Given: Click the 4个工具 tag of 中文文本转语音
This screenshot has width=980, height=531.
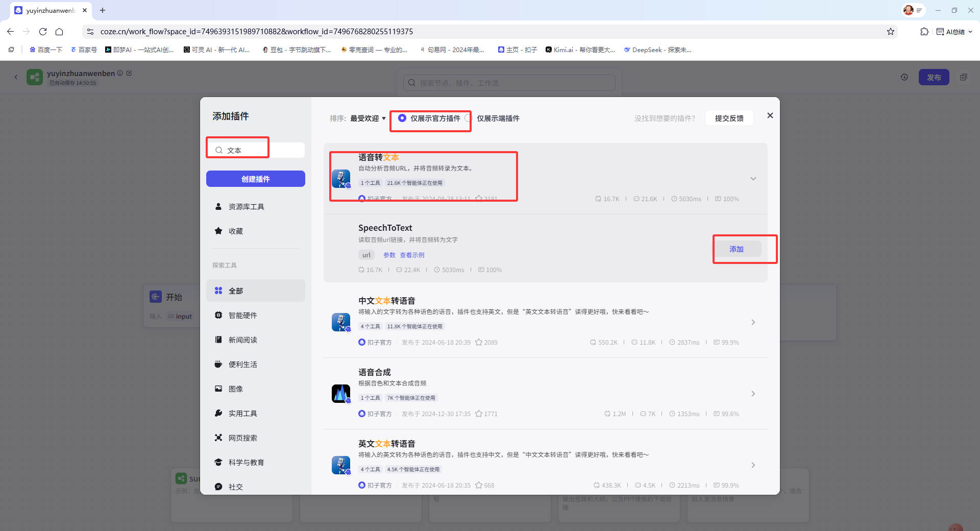Looking at the screenshot, I should click(370, 326).
